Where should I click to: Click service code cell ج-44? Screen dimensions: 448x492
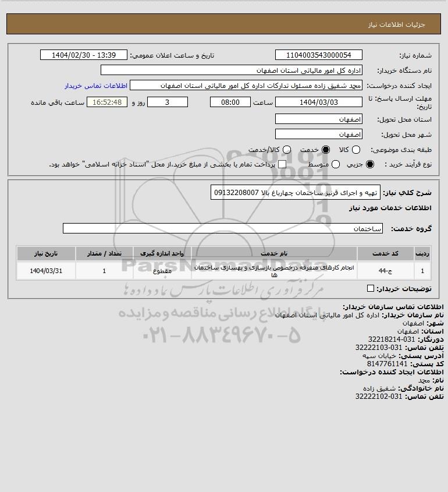(385, 271)
